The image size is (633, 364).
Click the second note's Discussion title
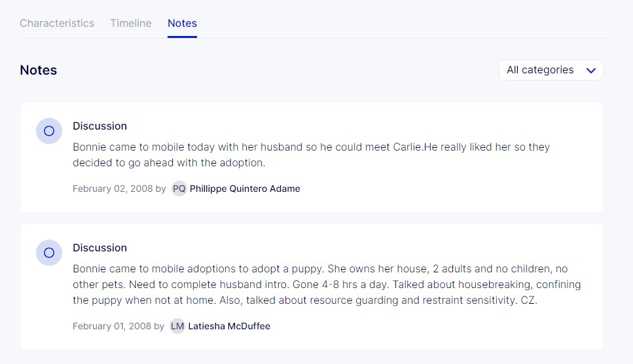(x=99, y=247)
